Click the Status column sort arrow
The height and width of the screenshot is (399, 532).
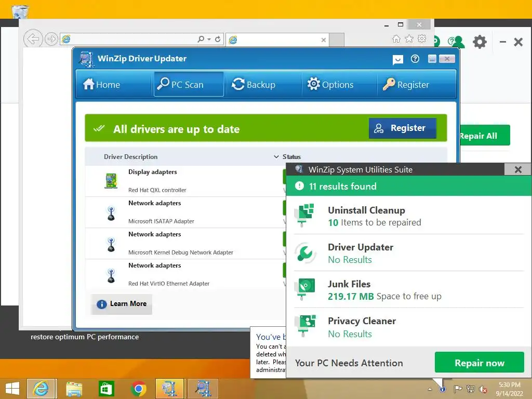[x=276, y=157]
